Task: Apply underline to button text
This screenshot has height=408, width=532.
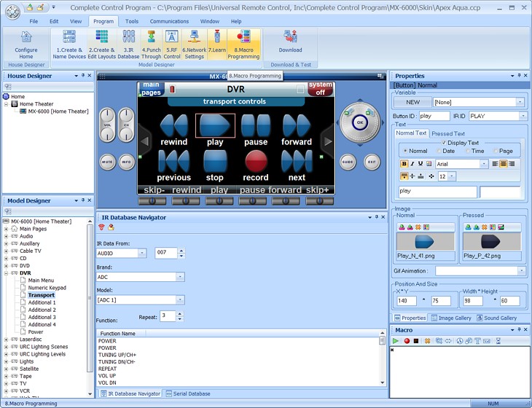Action: [420, 164]
